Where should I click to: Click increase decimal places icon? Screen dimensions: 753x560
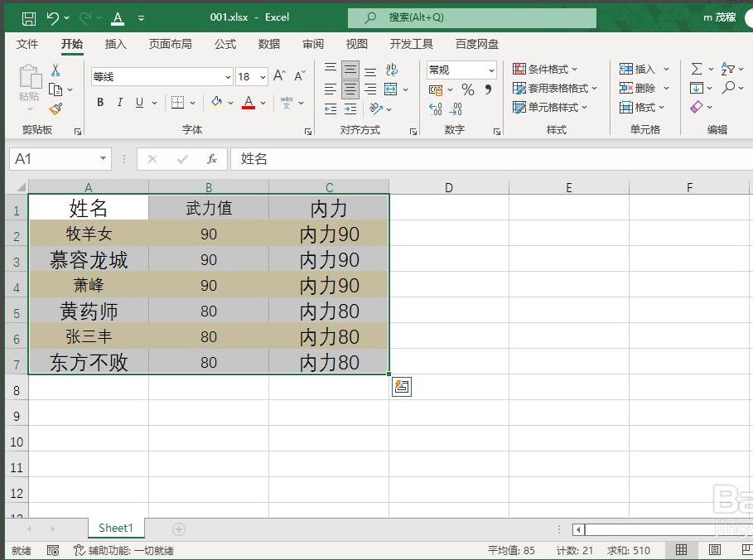(x=434, y=107)
